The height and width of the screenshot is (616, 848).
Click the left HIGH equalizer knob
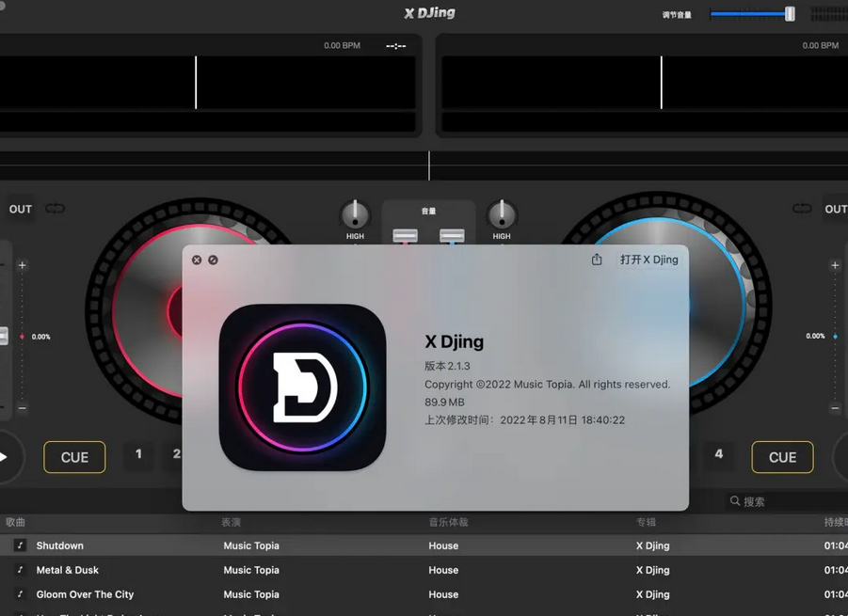355,214
